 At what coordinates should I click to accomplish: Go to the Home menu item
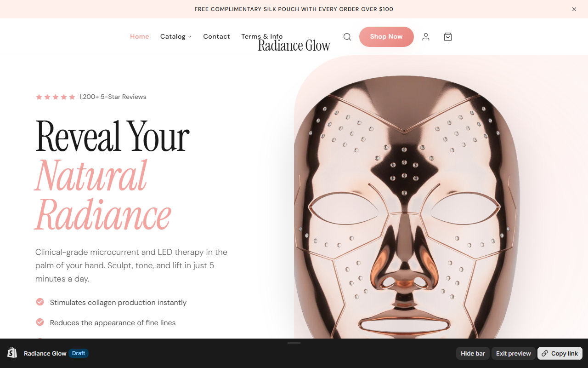139,36
